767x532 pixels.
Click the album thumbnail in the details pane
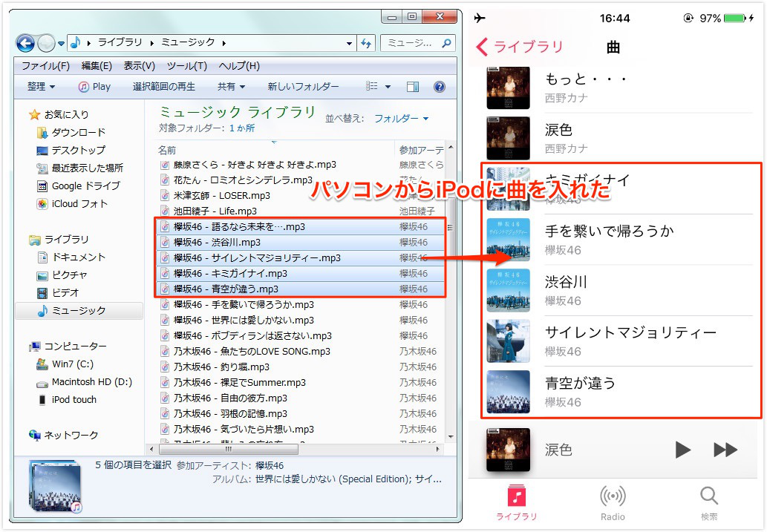point(54,485)
